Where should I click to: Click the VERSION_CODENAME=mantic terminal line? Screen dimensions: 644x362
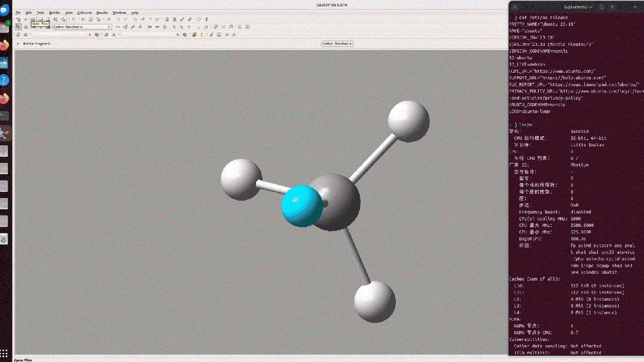538,51
